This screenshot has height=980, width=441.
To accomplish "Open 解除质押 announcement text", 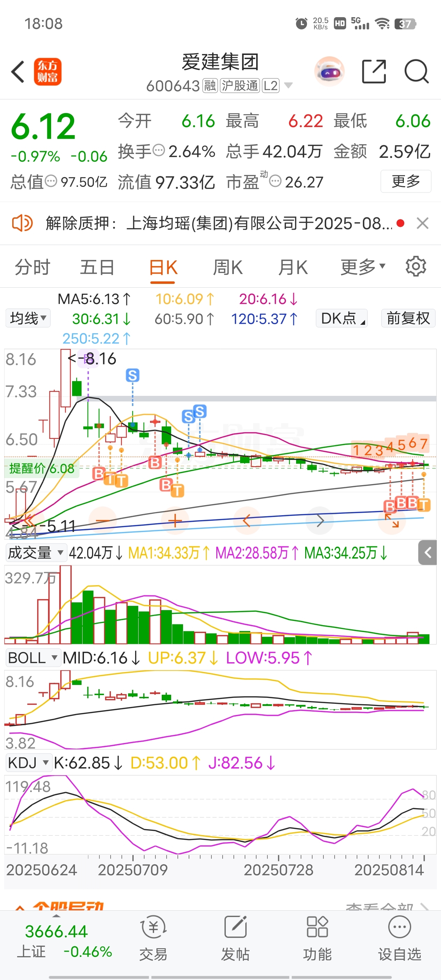I will click(219, 223).
